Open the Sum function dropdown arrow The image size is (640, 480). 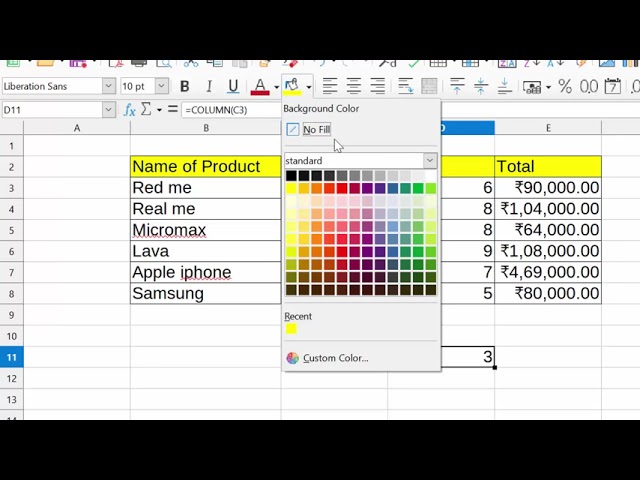[x=159, y=110]
